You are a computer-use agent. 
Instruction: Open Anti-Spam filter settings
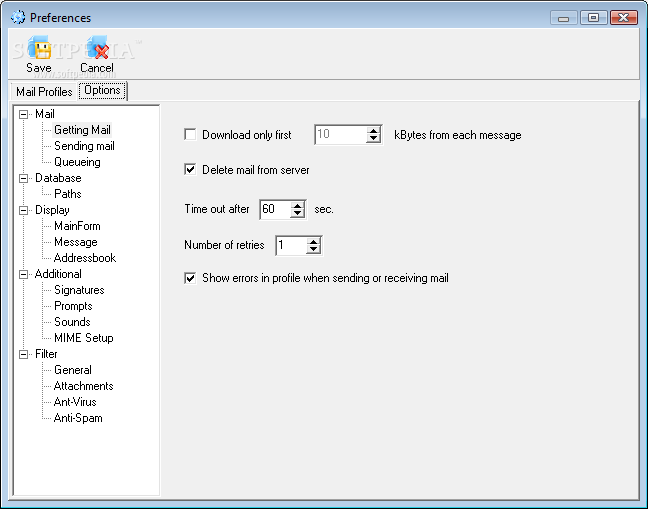pyautogui.click(x=78, y=418)
